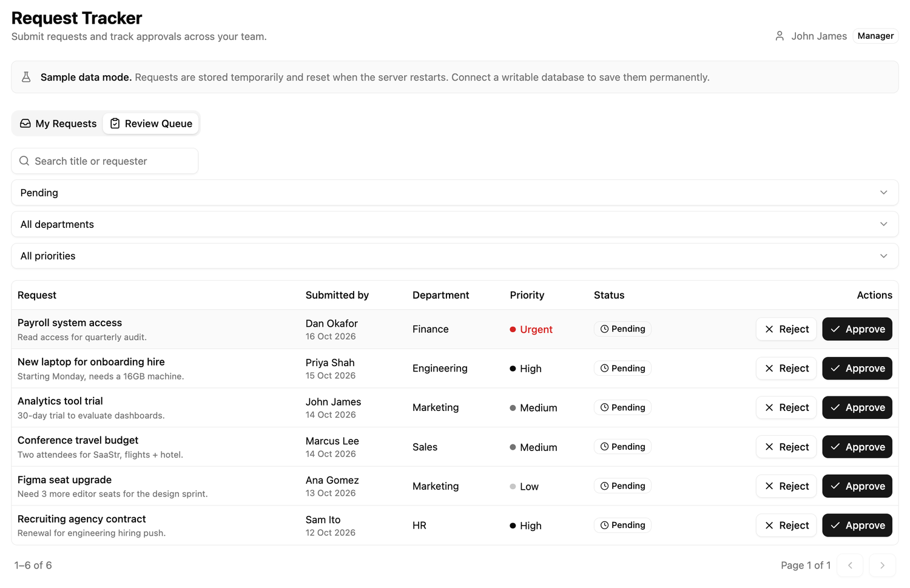Approve the Analytics tool trial request
The width and height of the screenshot is (910, 588).
coord(857,407)
